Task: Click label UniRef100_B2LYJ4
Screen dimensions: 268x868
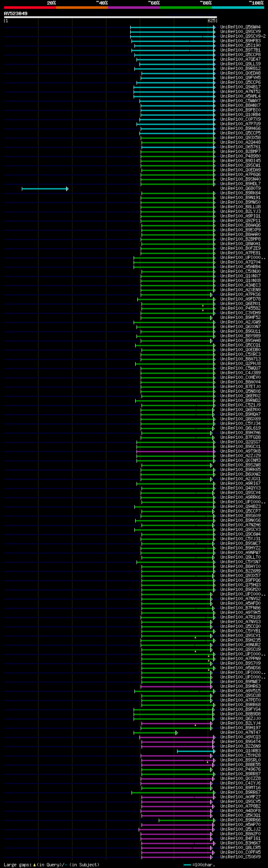Action: (x=240, y=723)
